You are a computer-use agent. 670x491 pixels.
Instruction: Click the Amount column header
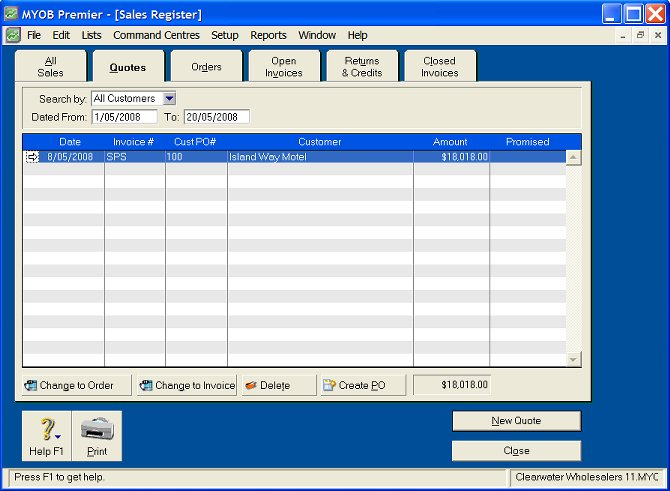(x=450, y=142)
